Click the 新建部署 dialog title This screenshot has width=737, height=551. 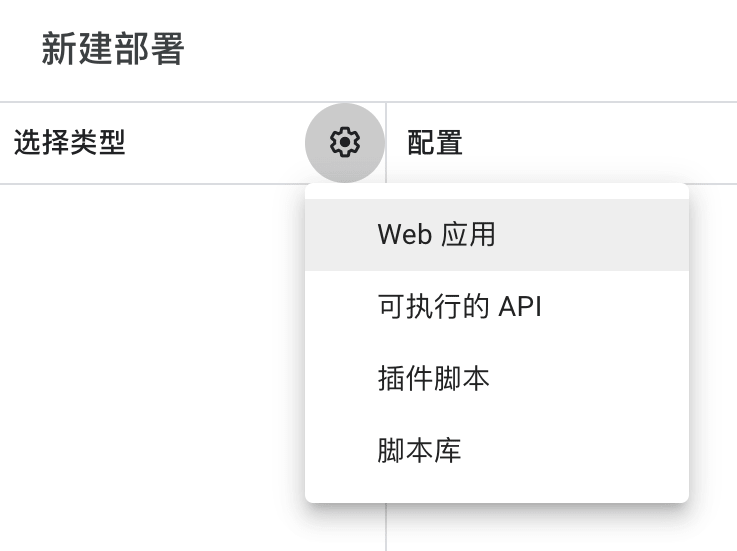[113, 49]
